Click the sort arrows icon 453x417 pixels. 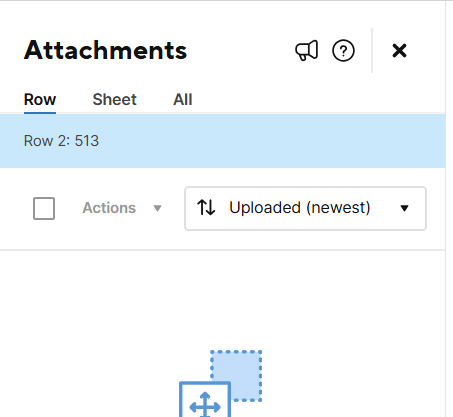206,208
